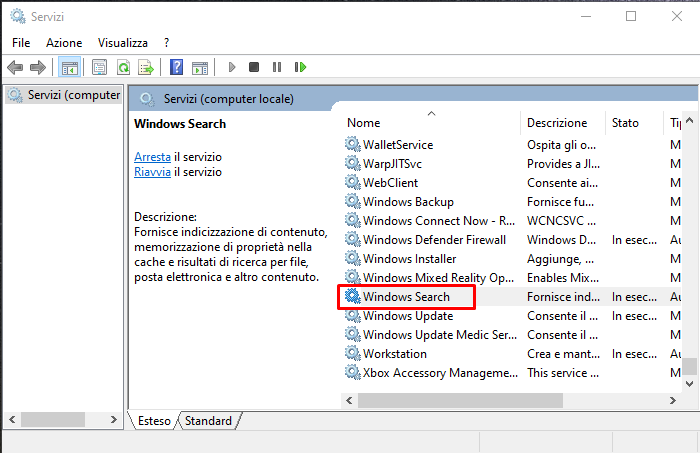
Task: Click the Refresh toolbar icon
Action: click(x=123, y=67)
